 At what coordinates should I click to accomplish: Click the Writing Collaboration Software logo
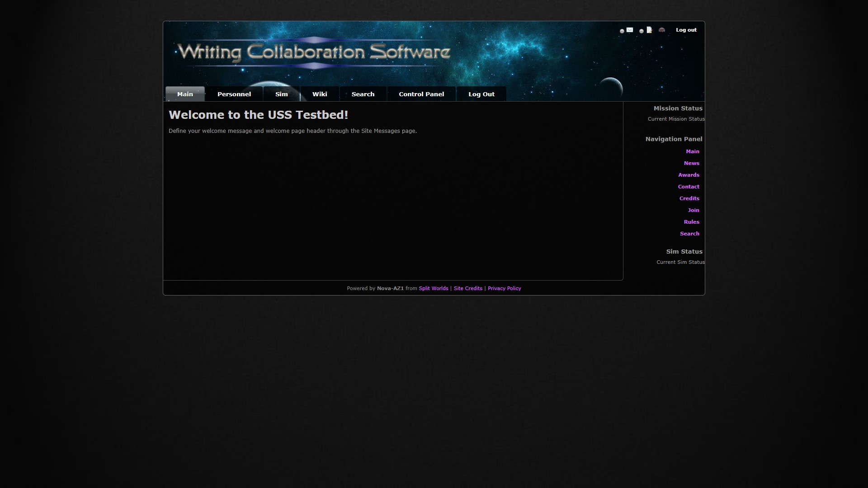[x=314, y=52]
